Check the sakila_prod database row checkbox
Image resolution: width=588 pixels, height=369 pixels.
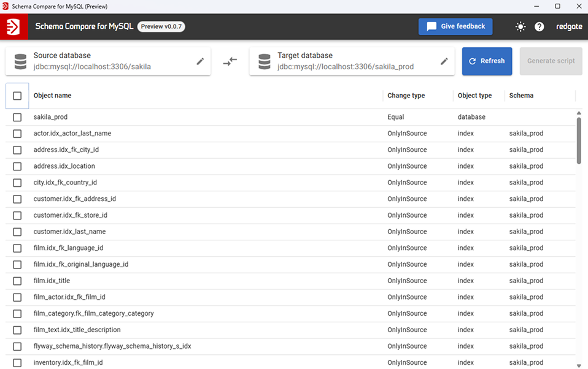[17, 117]
